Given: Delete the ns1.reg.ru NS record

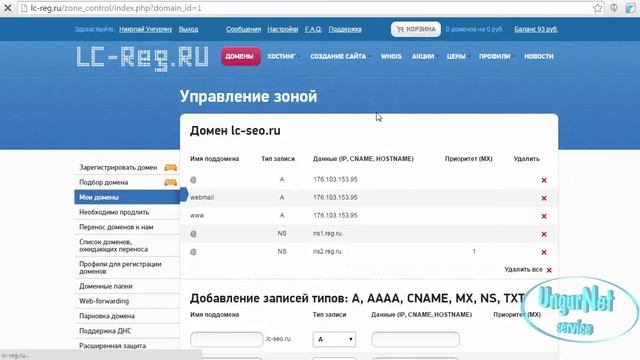Looking at the screenshot, I should 544,234.
